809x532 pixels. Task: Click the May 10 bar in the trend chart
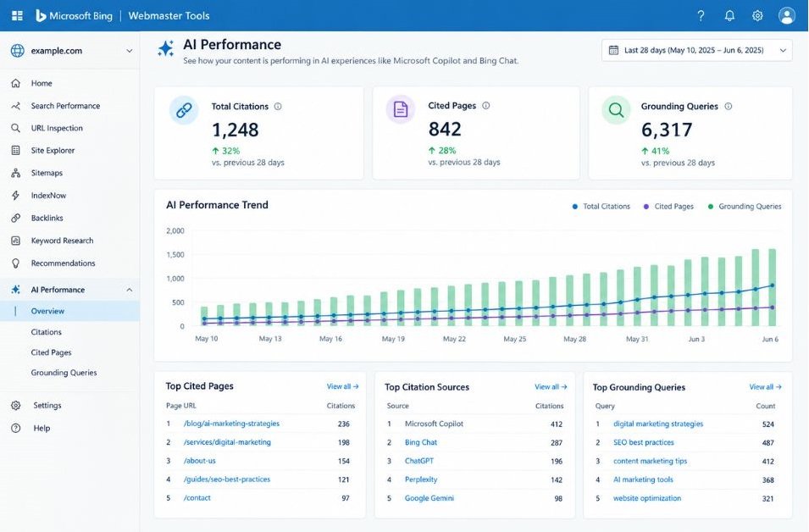click(x=204, y=316)
